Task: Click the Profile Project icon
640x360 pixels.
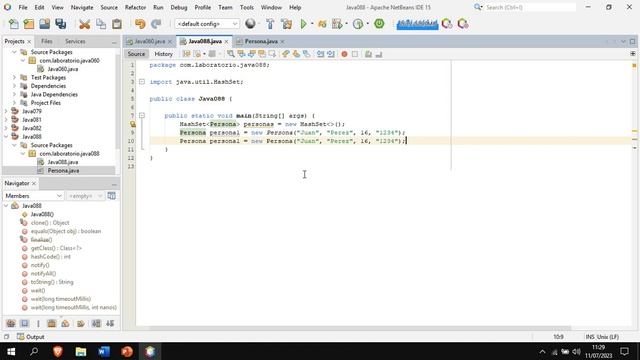Action: click(358, 24)
